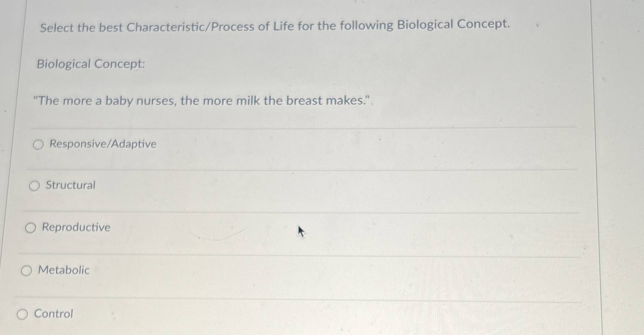Select the Reproductive radio button
644x335 pixels.
30,228
